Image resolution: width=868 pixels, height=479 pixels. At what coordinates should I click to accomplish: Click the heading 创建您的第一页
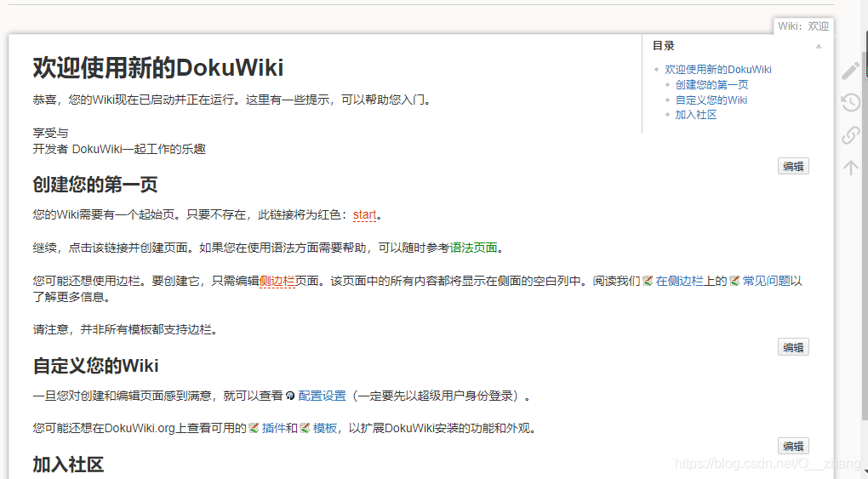click(95, 185)
